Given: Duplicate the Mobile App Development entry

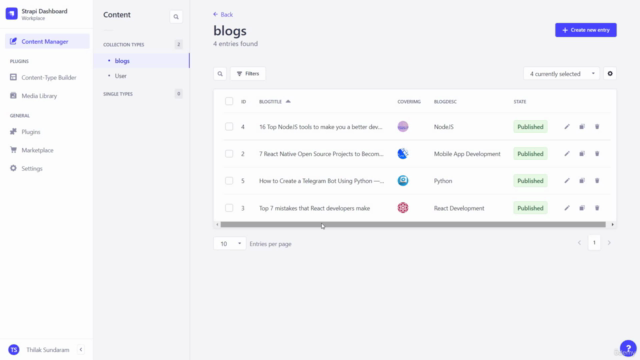Looking at the screenshot, I should (x=582, y=154).
